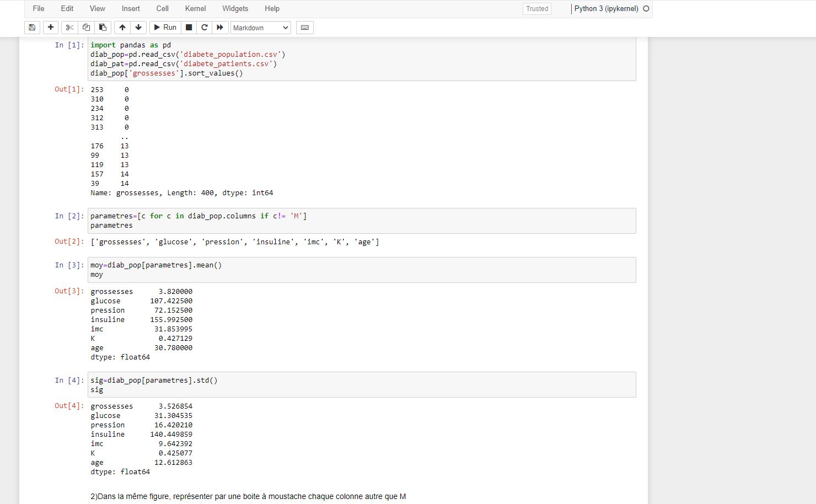Select the Out[2]: prompt label
816x504 pixels.
coord(69,242)
